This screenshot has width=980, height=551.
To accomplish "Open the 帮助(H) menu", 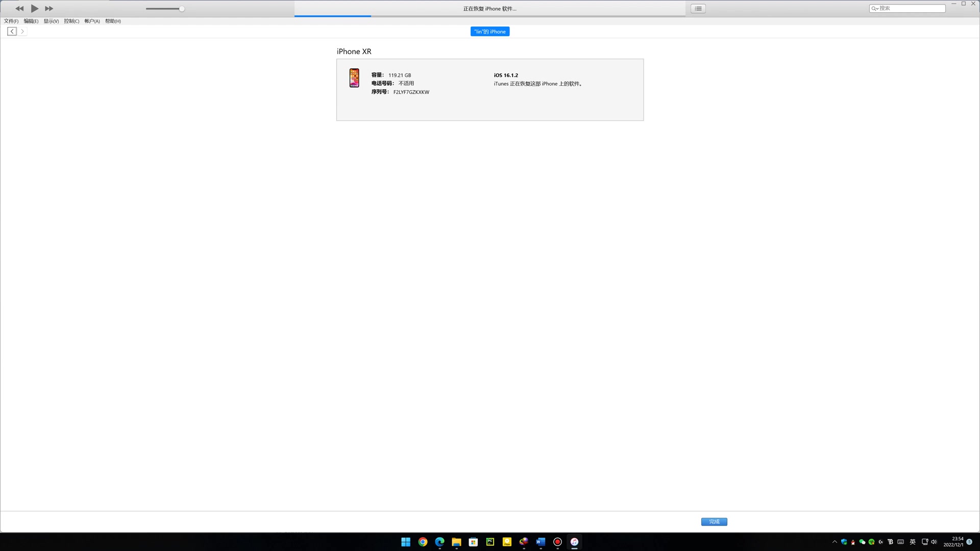I will click(113, 21).
